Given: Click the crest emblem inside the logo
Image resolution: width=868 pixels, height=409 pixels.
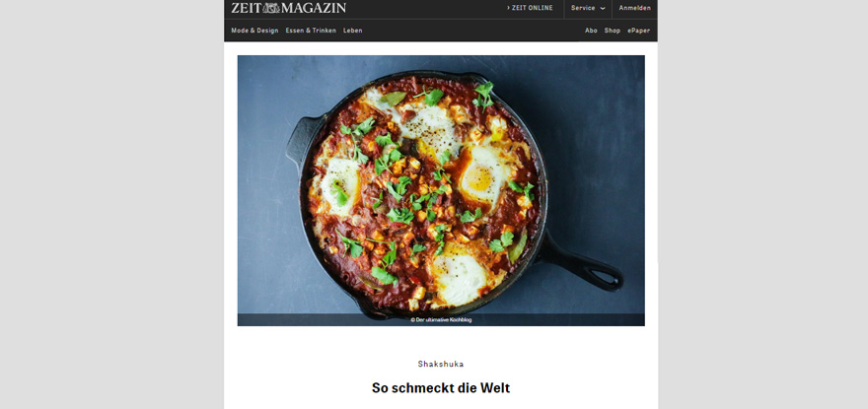Looking at the screenshot, I should [x=271, y=8].
